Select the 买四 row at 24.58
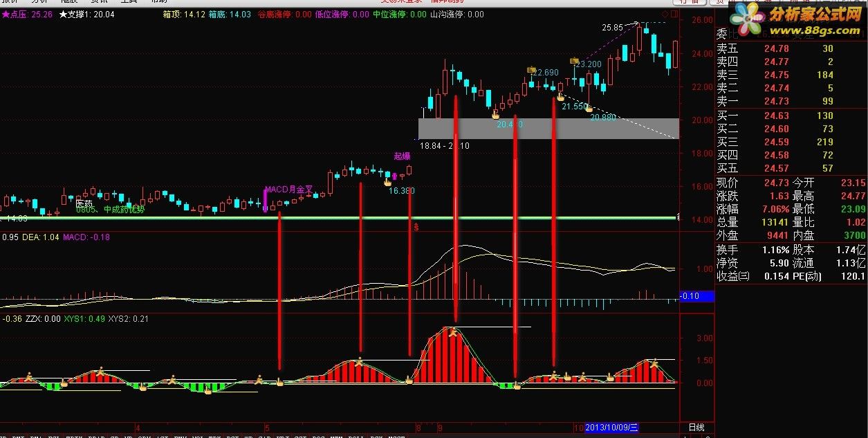Screen dimensions: 868x438 (x=790, y=155)
